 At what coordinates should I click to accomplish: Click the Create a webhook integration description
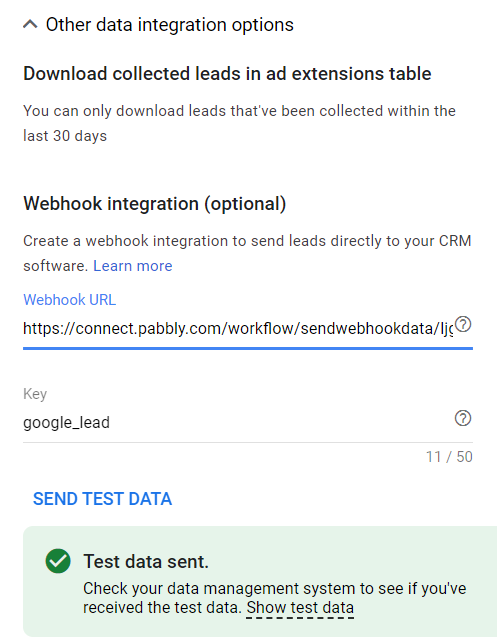tap(247, 253)
